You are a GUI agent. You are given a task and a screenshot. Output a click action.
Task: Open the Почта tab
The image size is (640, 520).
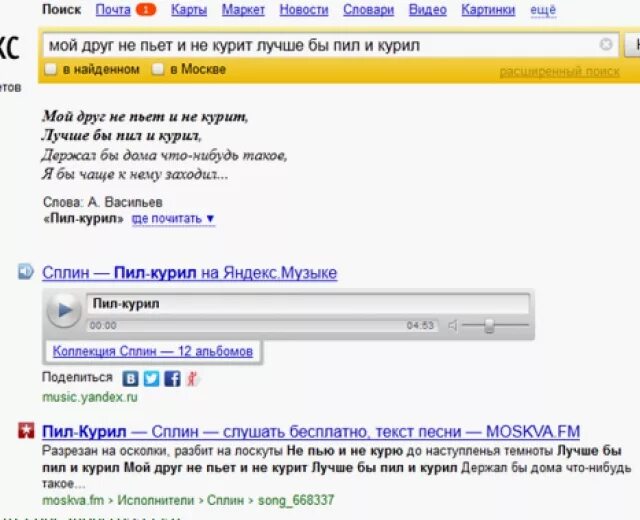[113, 10]
